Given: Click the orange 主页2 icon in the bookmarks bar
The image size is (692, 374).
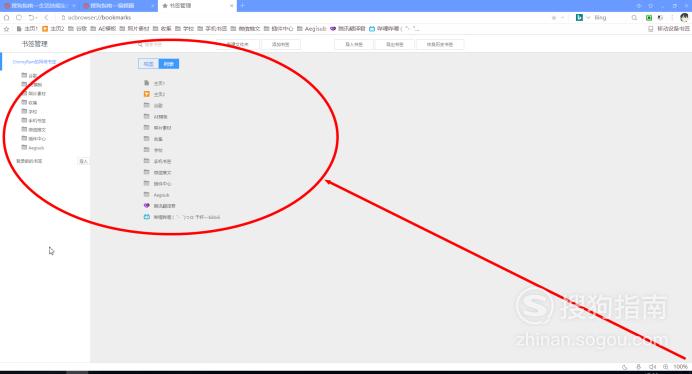Looking at the screenshot, I should 45,29.
